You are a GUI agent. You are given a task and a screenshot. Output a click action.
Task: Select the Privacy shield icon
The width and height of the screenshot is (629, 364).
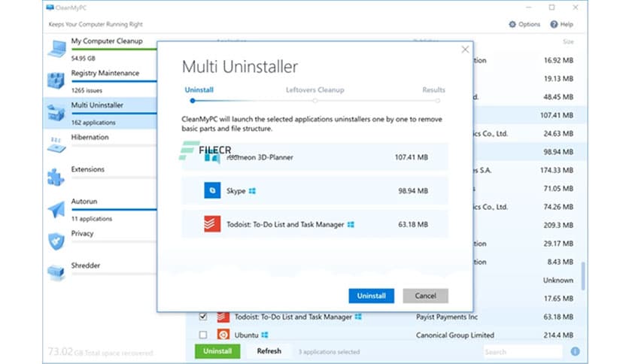click(56, 241)
